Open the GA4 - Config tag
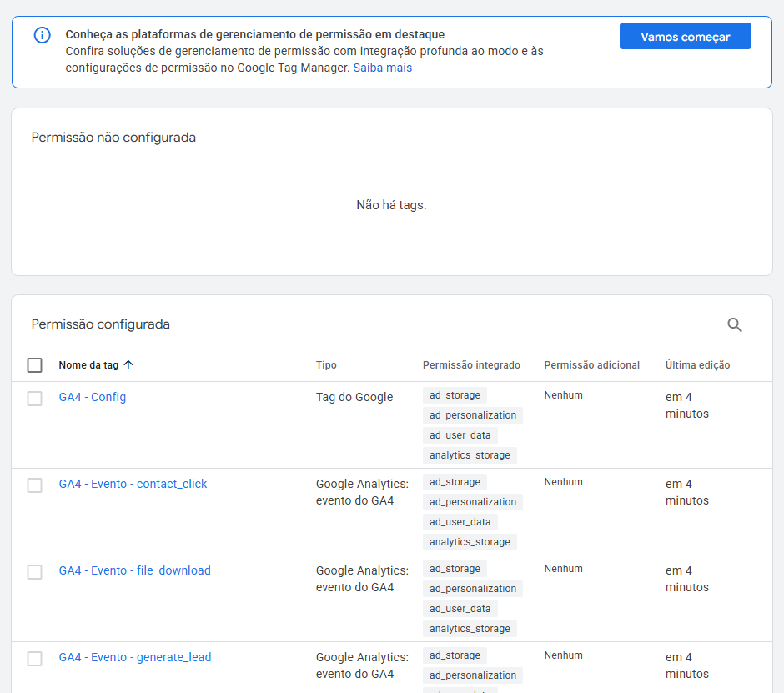The image size is (784, 693). (x=93, y=397)
